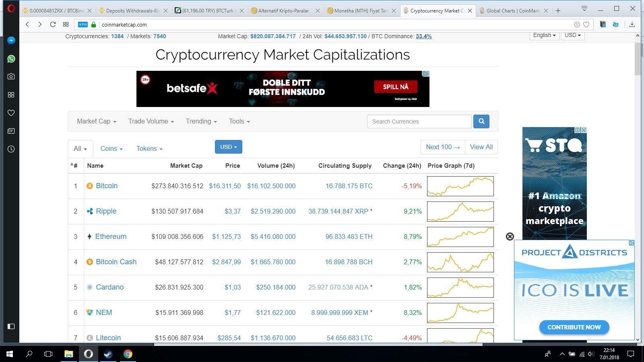Open Speed Dial grid icon in toolbar
Viewport: 644px width, 362px height.
click(66, 25)
